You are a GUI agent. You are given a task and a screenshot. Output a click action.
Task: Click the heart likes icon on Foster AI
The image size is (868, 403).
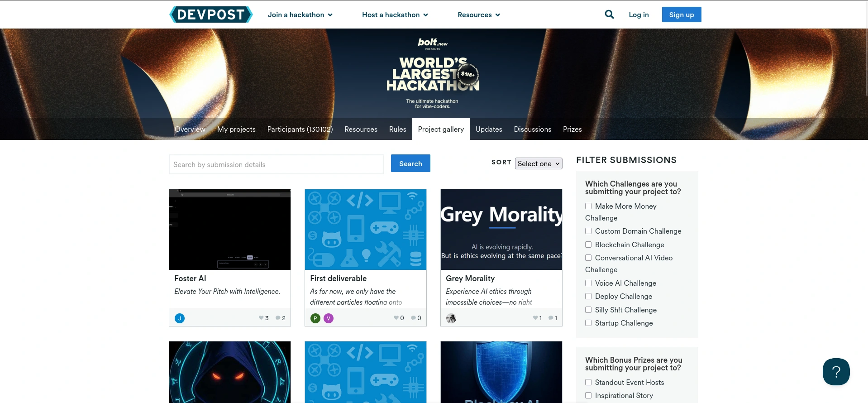pyautogui.click(x=261, y=318)
